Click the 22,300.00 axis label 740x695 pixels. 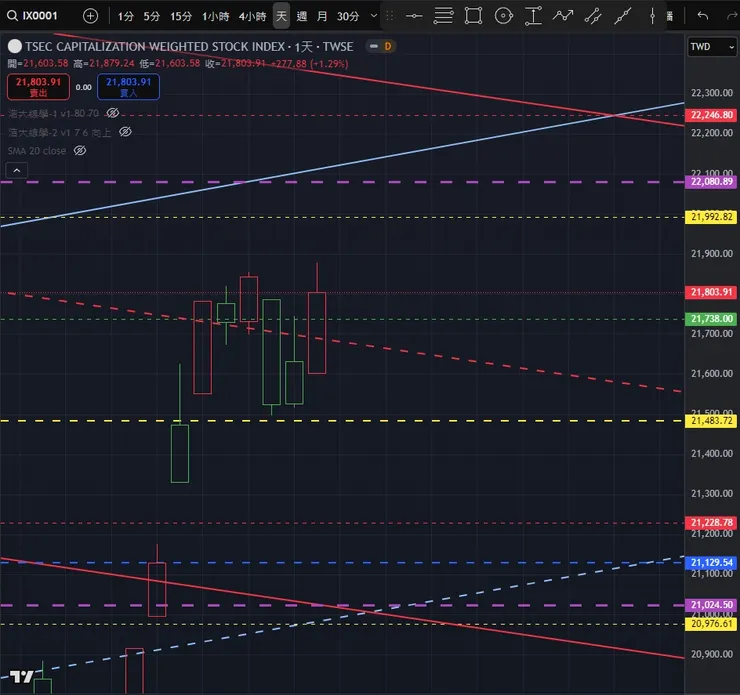coord(712,93)
